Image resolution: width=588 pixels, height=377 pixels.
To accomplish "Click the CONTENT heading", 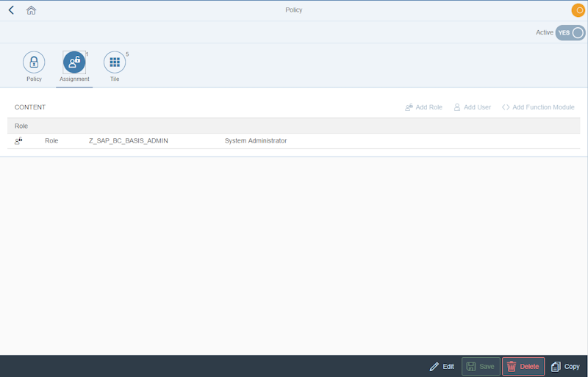I will coord(30,107).
